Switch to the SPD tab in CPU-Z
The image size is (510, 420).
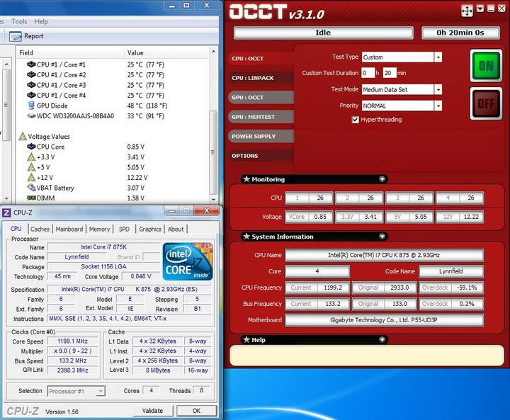pos(124,229)
